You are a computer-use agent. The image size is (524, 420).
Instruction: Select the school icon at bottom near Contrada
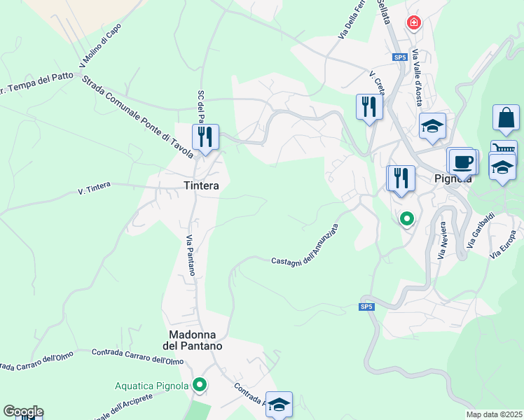coord(279,405)
